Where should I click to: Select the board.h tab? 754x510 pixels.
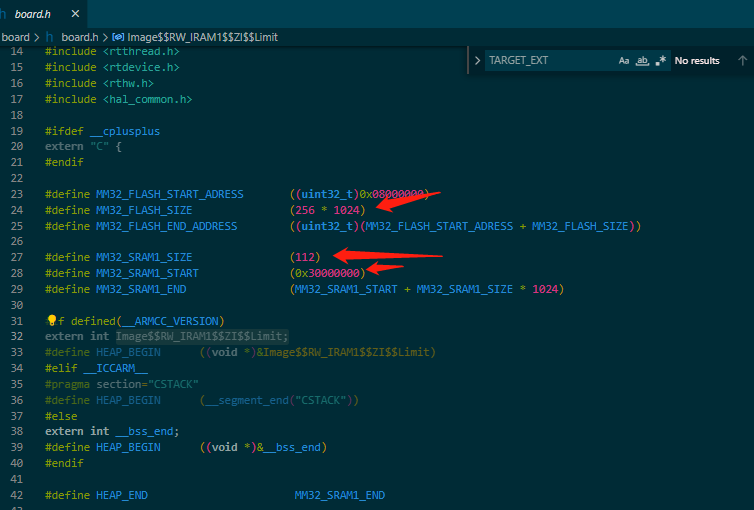pos(32,14)
